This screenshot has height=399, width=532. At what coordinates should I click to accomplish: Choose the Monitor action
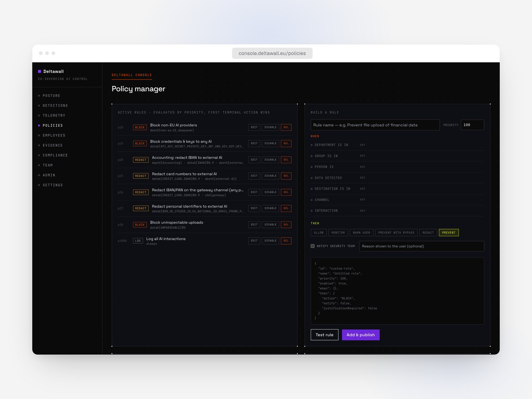click(x=338, y=233)
